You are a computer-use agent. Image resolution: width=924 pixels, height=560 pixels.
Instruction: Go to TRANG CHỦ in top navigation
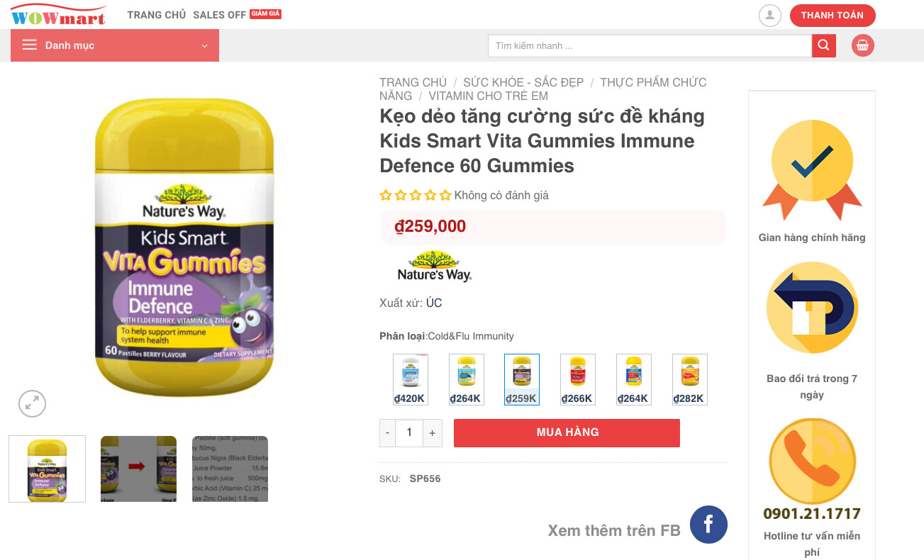156,15
